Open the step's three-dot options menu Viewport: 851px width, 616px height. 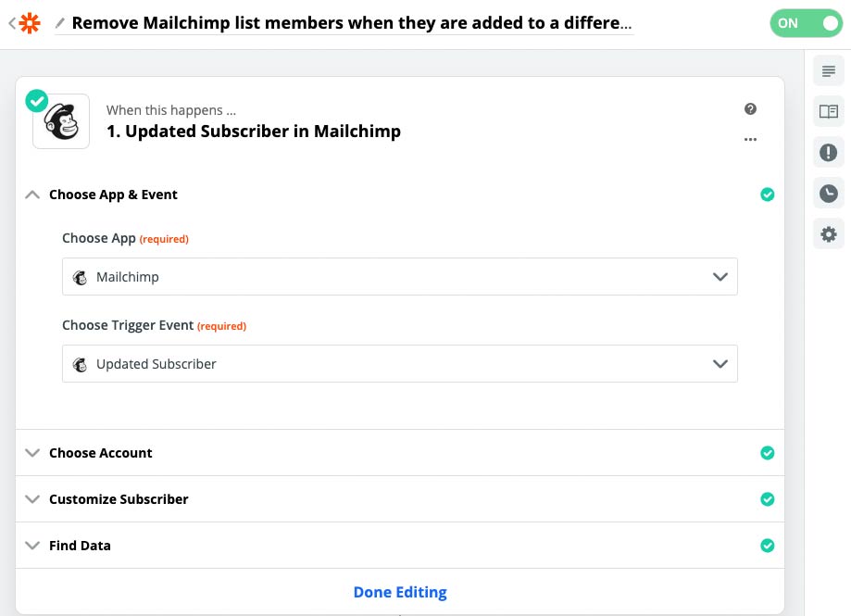pos(750,140)
